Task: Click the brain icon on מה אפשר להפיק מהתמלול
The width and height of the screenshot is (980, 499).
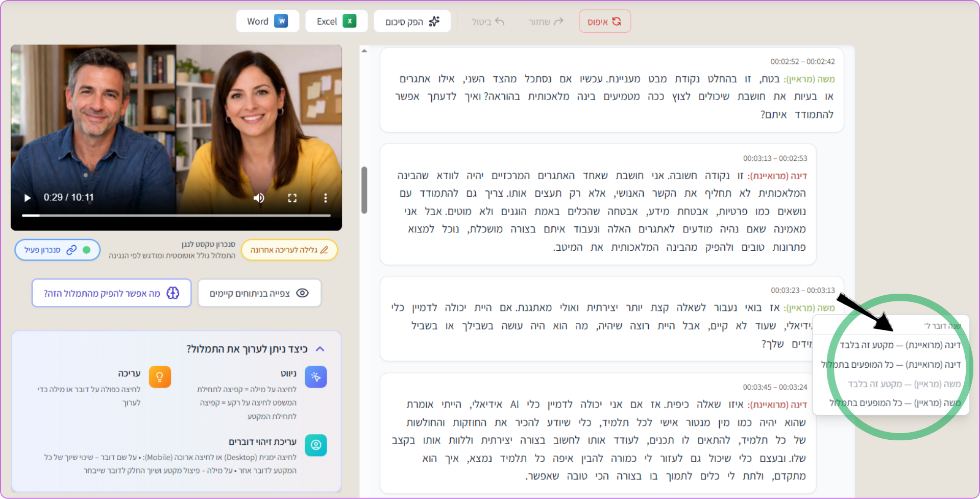Action: (174, 293)
